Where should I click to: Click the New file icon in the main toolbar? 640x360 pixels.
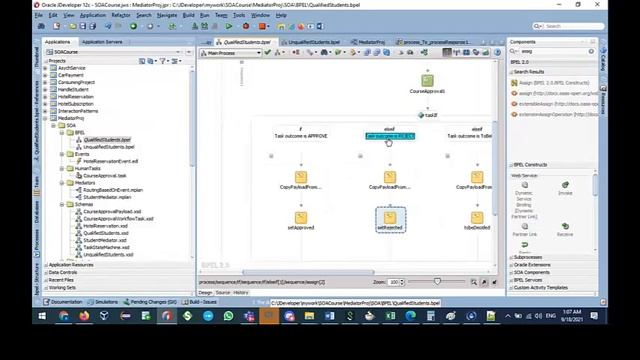[x=56, y=26]
